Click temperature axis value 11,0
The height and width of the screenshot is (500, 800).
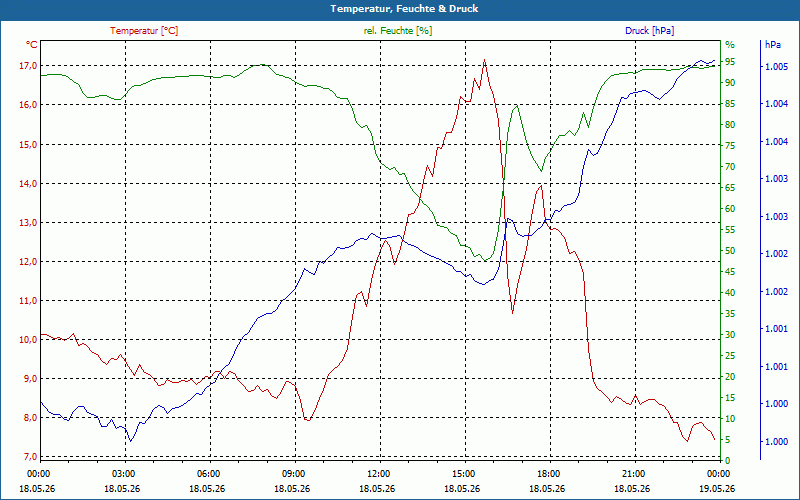29,301
